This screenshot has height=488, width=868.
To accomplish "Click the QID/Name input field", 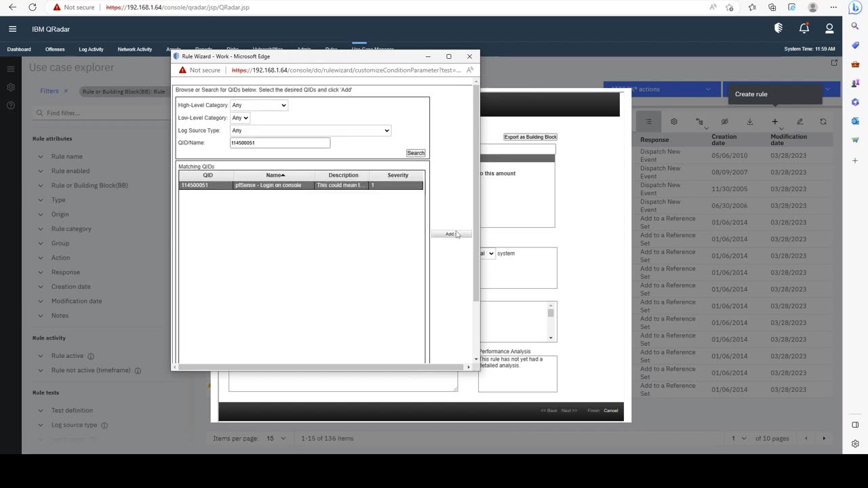I will (280, 143).
